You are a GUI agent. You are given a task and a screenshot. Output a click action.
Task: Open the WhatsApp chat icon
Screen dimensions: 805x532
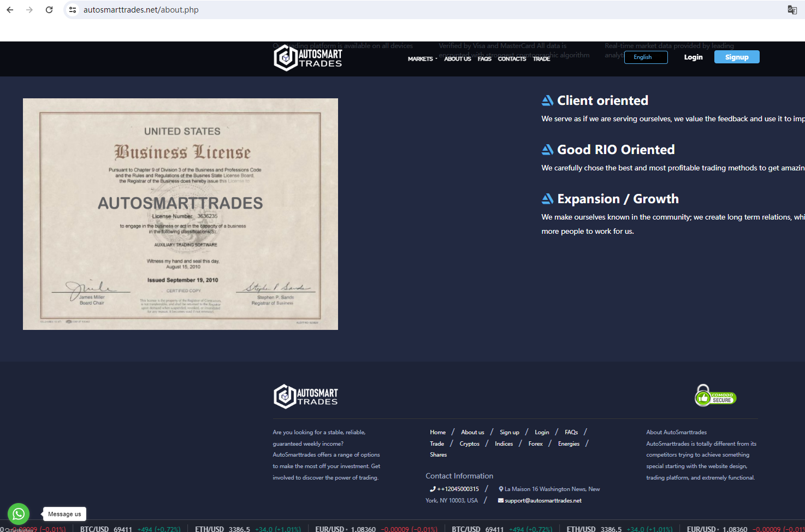pyautogui.click(x=19, y=514)
